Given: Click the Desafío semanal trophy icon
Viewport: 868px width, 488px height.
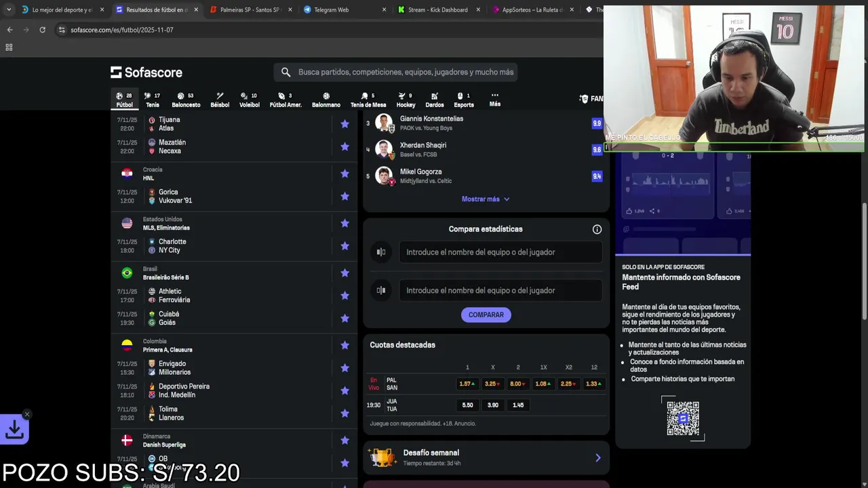Looking at the screenshot, I should point(382,457).
